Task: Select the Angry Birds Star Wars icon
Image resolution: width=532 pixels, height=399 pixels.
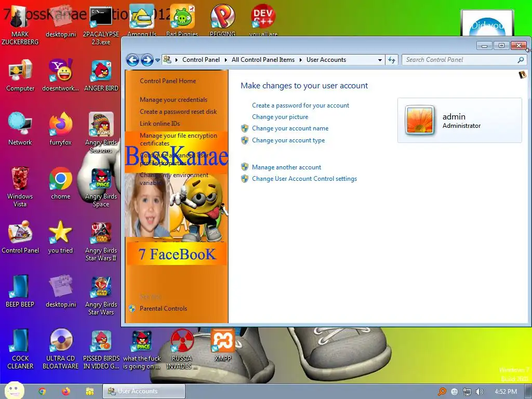Action: coord(101,295)
